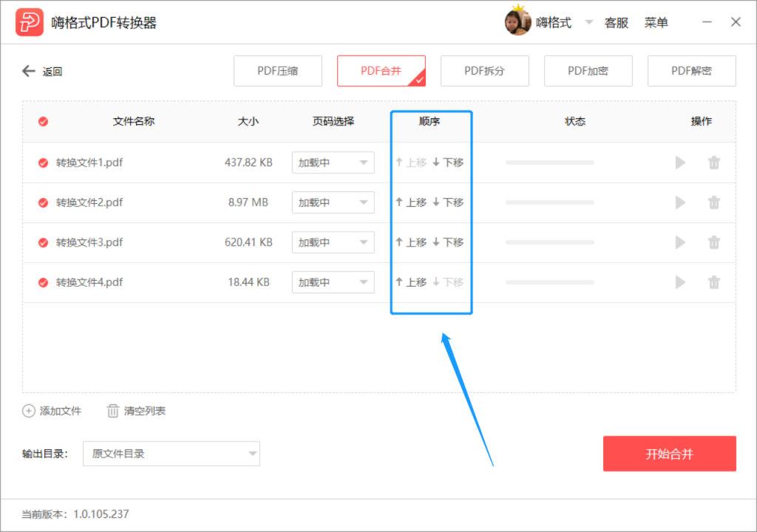Viewport: 757px width, 532px height.
Task: Uncheck 转换文件1.pdf row checkbox
Action: (44, 163)
